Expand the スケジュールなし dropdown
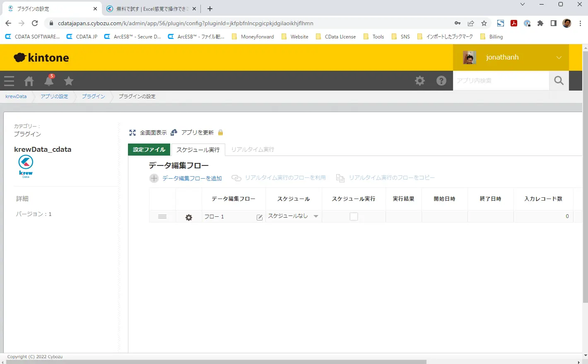The width and height of the screenshot is (588, 364). [x=316, y=216]
